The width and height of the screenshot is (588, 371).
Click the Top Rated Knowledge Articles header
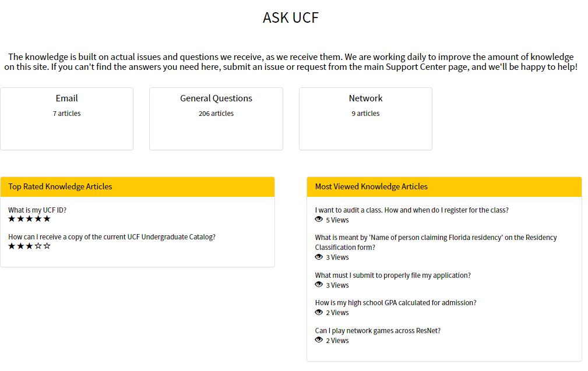138,186
